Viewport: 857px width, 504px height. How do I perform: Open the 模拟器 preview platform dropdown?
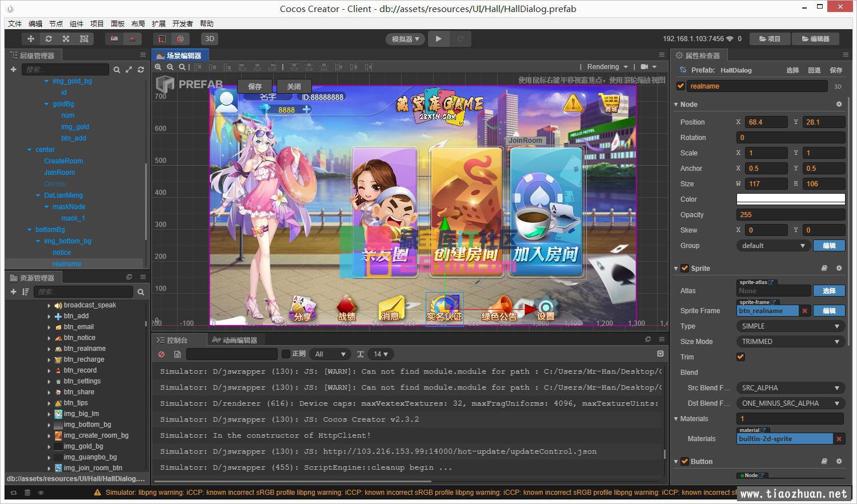(x=405, y=39)
